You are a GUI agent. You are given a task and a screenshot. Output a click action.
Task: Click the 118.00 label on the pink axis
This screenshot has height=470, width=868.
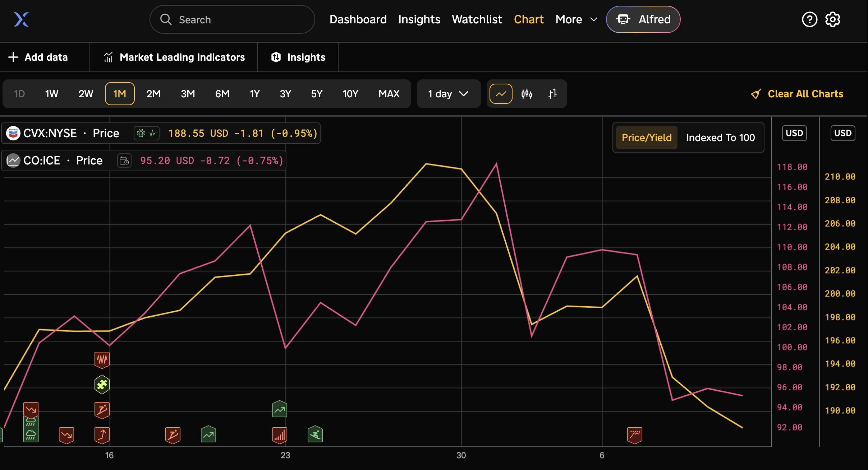792,167
